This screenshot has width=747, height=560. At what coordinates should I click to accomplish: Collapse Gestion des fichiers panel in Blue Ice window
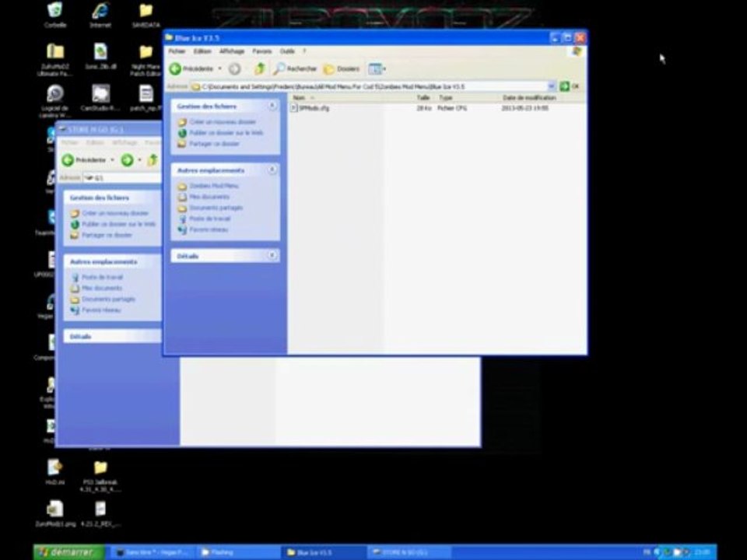[x=272, y=106]
